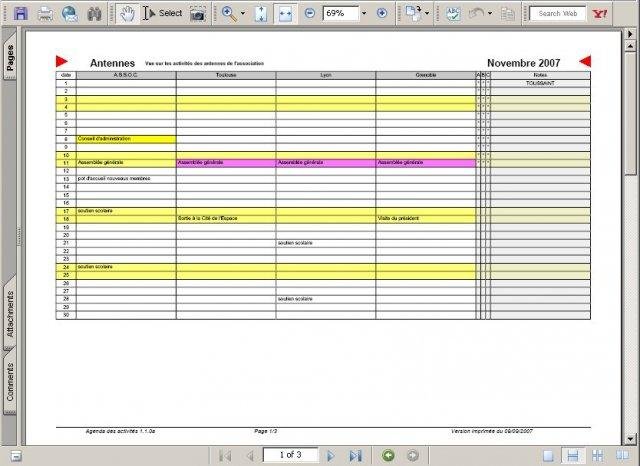This screenshot has width=640, height=466.
Task: Click the minus zoom out button
Action: [x=310, y=13]
